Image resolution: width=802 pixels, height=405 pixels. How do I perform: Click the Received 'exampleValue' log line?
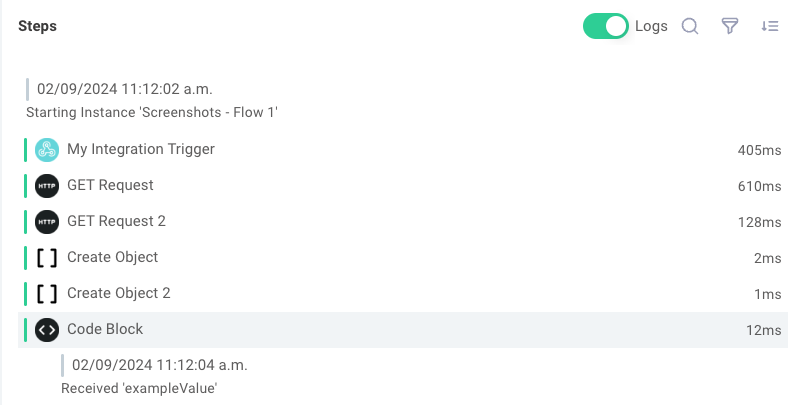click(x=139, y=389)
